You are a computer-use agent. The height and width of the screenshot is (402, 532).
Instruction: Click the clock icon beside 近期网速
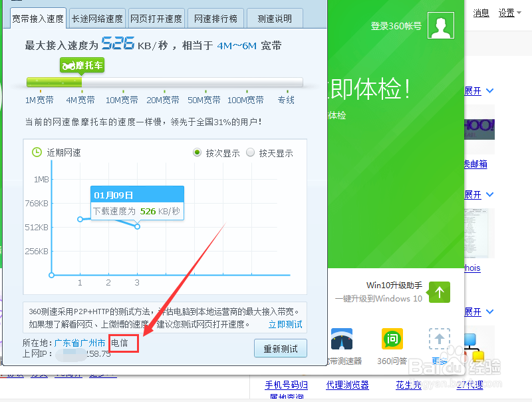[x=38, y=152]
